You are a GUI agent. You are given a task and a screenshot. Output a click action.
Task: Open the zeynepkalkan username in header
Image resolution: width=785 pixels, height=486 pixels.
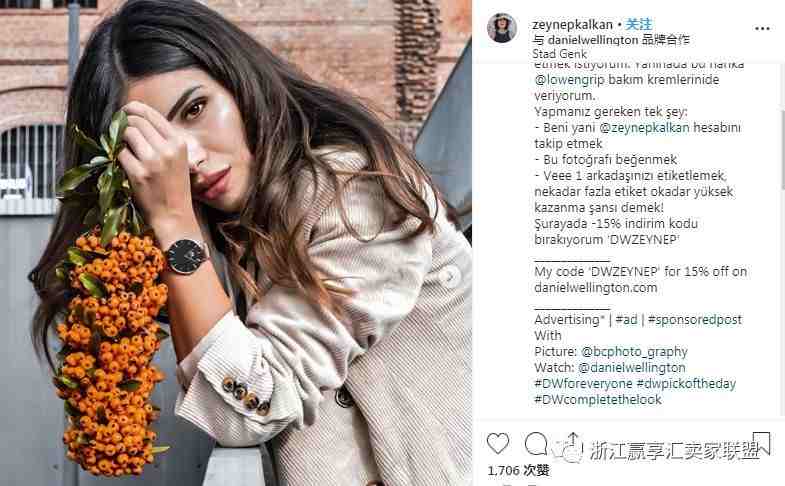click(572, 25)
